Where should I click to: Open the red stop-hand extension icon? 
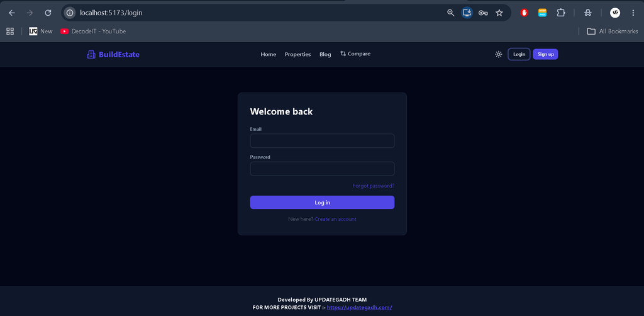click(x=524, y=13)
